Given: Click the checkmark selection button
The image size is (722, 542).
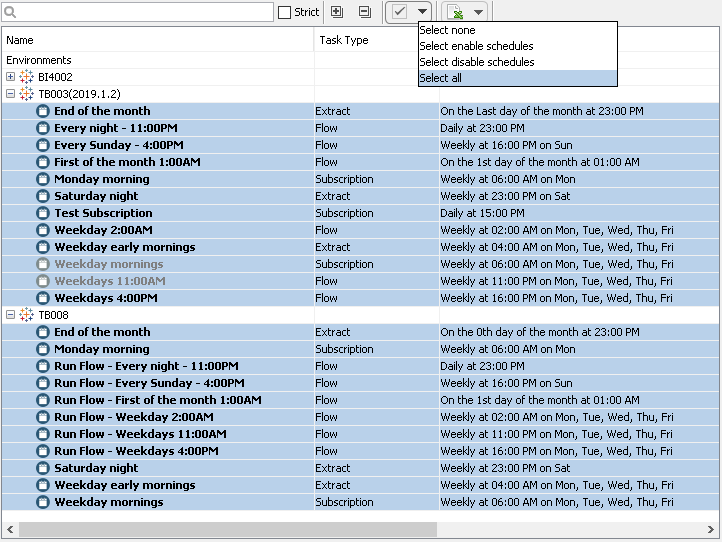Looking at the screenshot, I should click(x=400, y=12).
